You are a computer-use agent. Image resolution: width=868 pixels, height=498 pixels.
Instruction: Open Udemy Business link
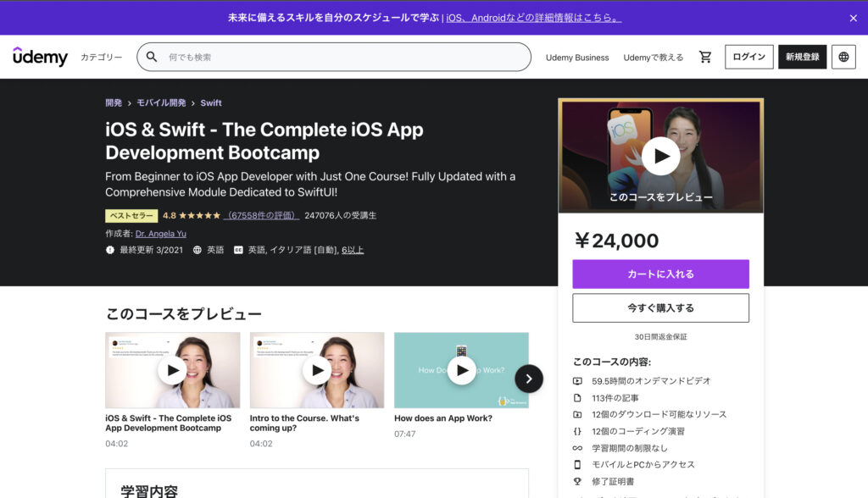click(577, 58)
